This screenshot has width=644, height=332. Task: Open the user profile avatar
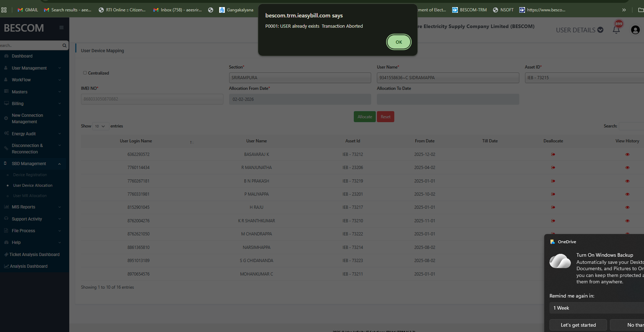(x=635, y=30)
